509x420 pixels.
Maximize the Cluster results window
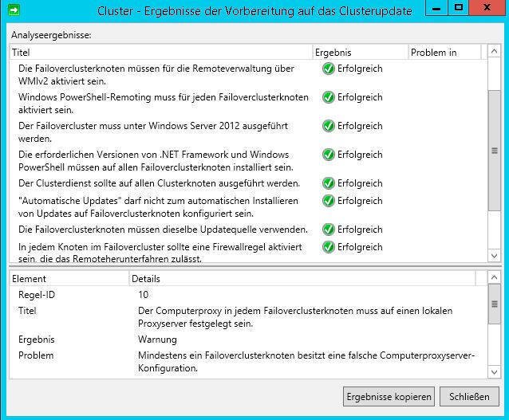459,8
